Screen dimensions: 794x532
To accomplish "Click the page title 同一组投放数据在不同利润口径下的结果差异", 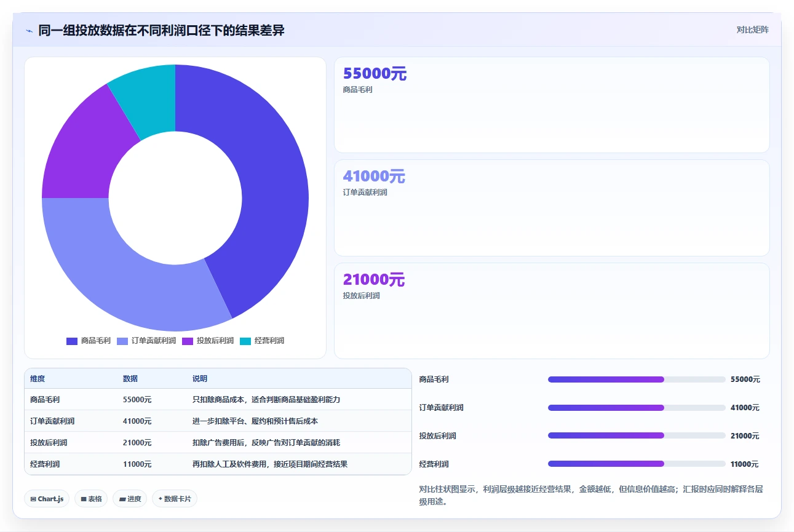I will (x=161, y=30).
